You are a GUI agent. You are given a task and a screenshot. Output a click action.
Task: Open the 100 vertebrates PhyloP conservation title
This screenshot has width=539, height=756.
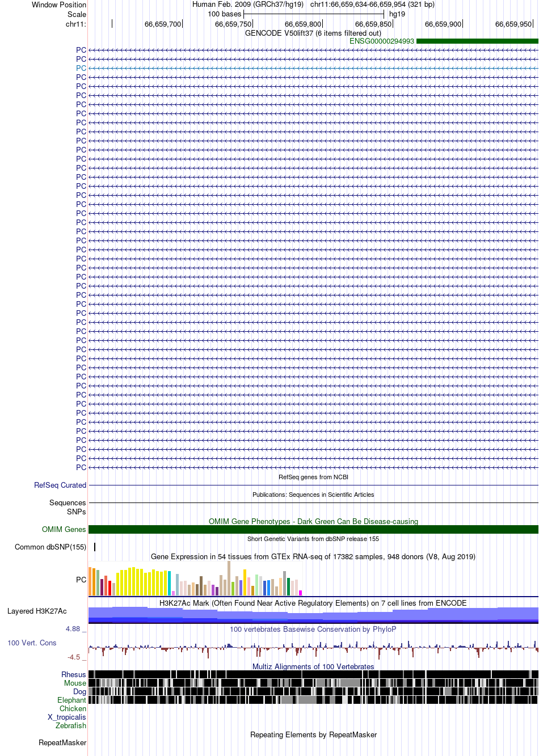tap(313, 629)
